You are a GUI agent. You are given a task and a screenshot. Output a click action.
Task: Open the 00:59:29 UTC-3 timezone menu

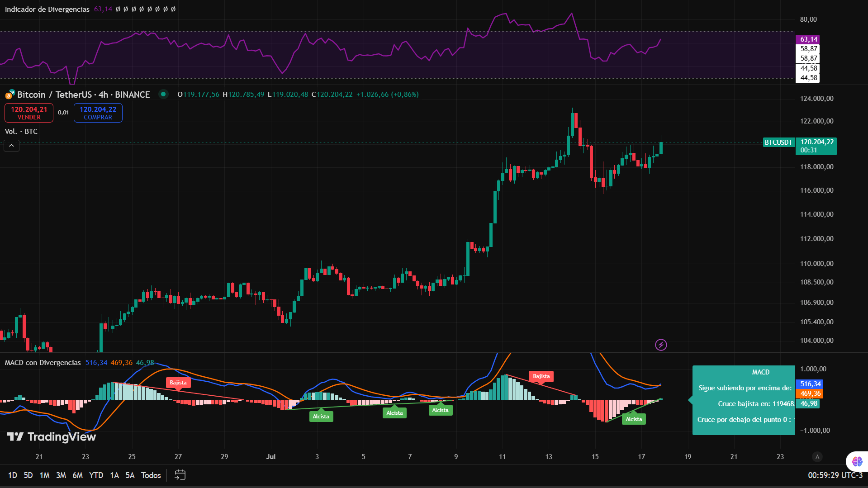pos(835,475)
